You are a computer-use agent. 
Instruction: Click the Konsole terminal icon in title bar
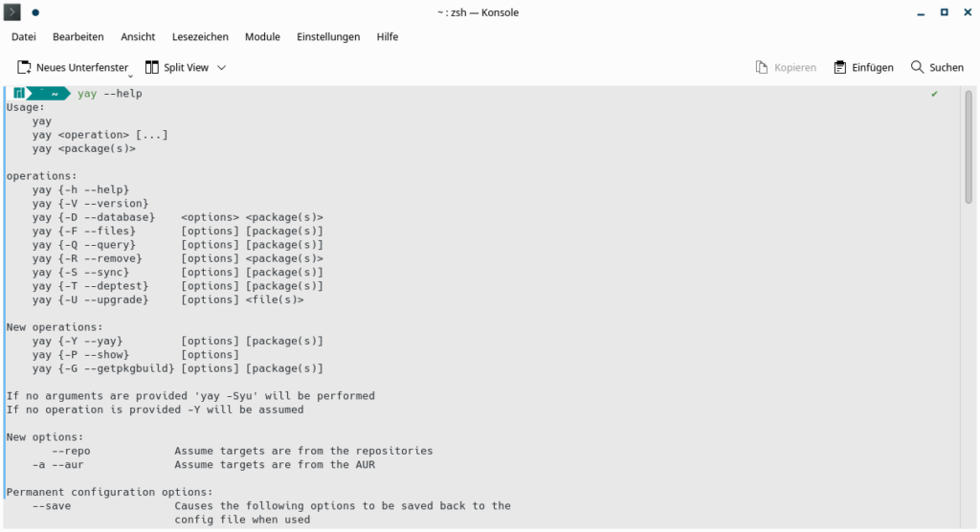pyautogui.click(x=11, y=11)
